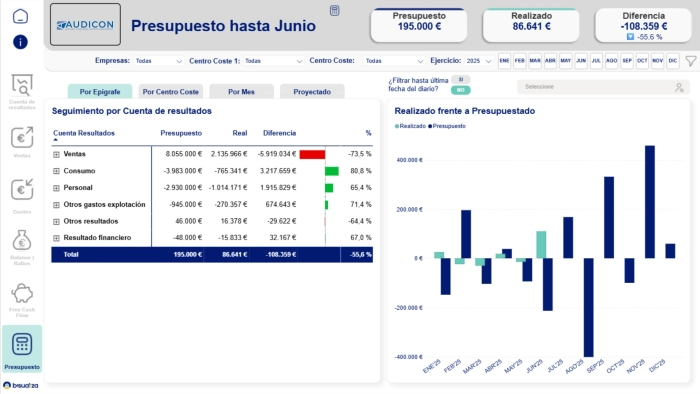Screen dimensions: 700x394
Task: Sort by % column header
Action: [x=368, y=133]
